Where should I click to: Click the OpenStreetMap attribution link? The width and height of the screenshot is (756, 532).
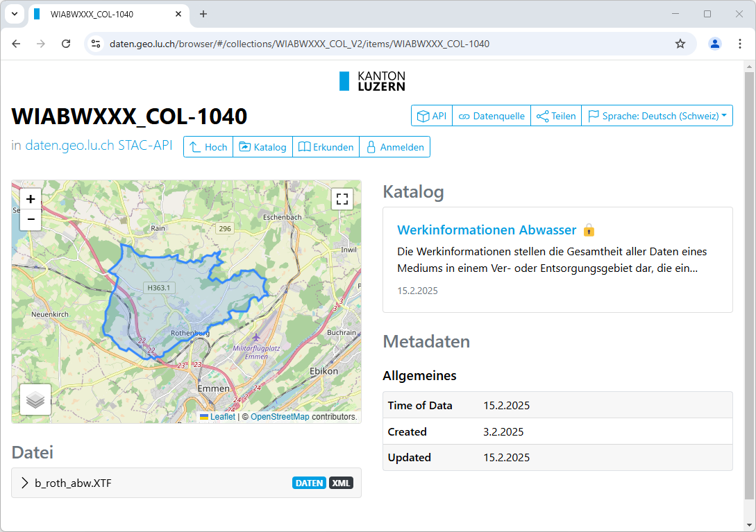point(280,417)
